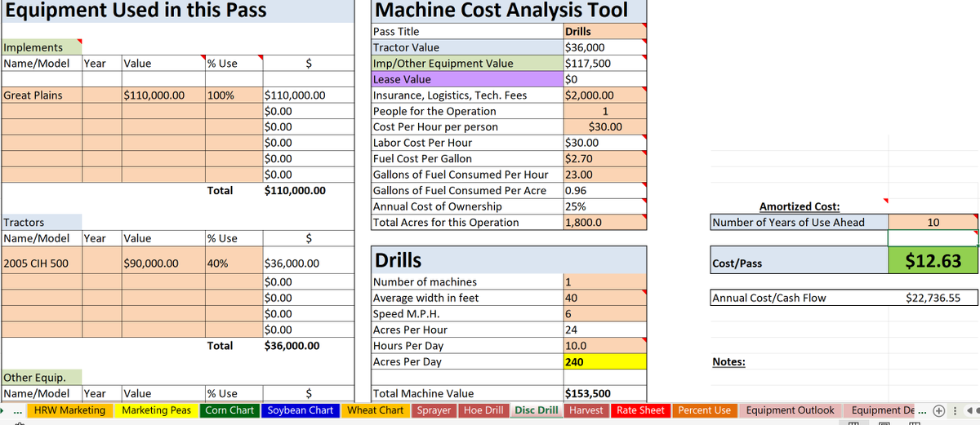Switch to the Sprayer sheet
The image size is (980, 425).
(x=434, y=410)
